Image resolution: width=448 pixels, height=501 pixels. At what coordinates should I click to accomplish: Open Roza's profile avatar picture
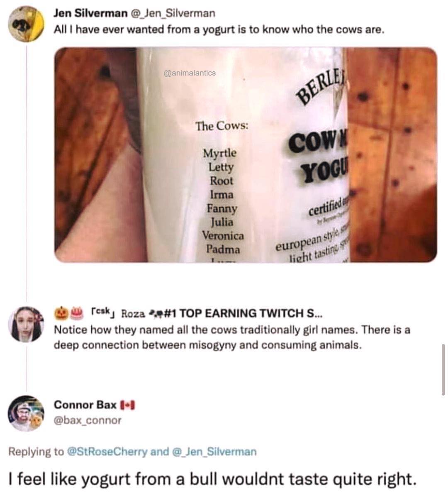tap(26, 324)
